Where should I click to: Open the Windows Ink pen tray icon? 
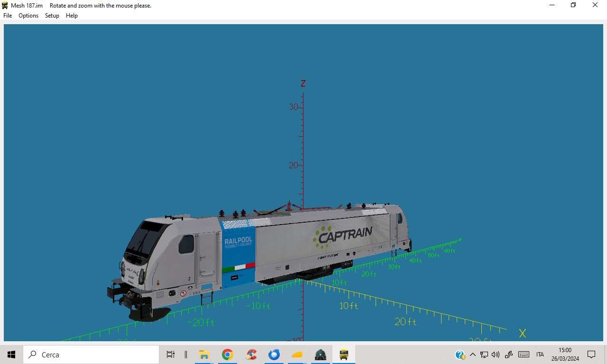[x=509, y=355]
